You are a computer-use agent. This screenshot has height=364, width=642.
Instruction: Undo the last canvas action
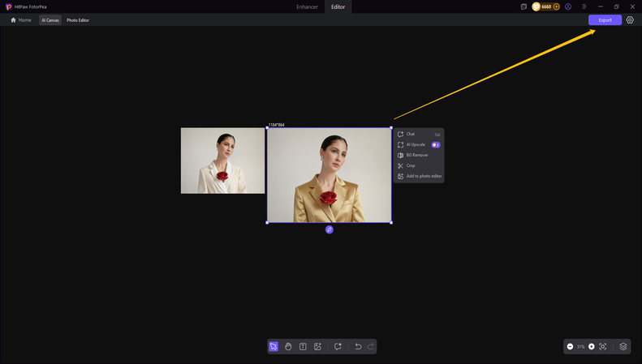pyautogui.click(x=358, y=346)
